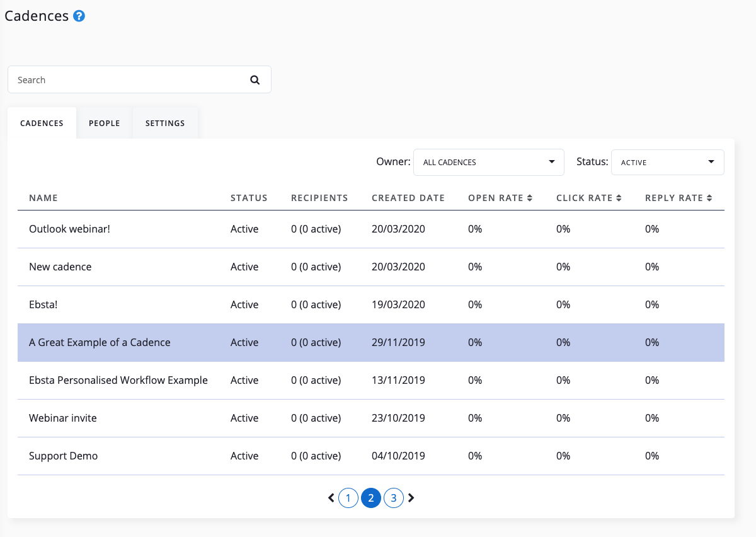
Task: Open the Owner All Cadences dropdown
Action: pyautogui.click(x=488, y=162)
